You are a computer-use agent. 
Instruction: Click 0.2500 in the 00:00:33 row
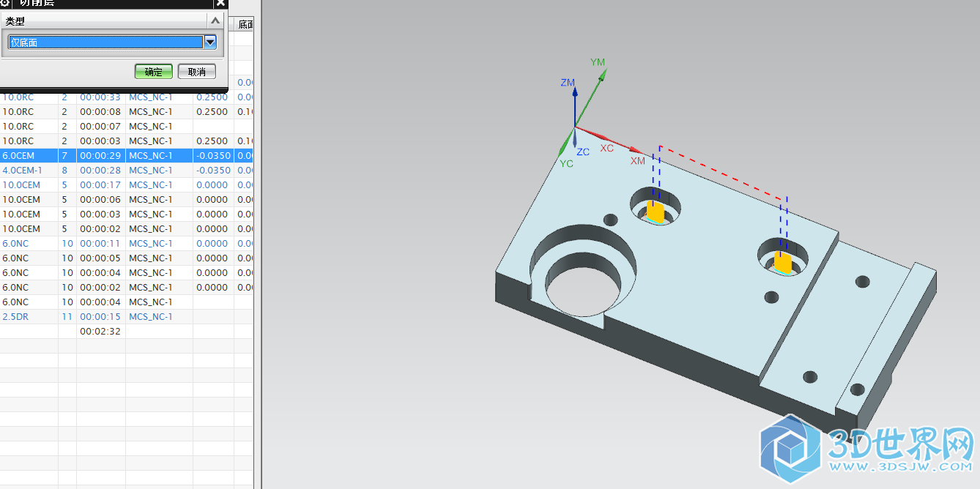pyautogui.click(x=212, y=97)
